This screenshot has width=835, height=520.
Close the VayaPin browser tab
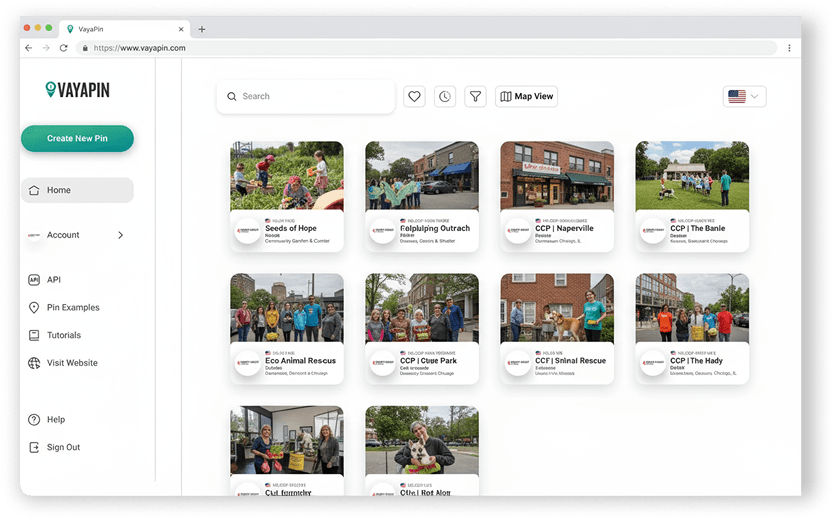[x=181, y=29]
